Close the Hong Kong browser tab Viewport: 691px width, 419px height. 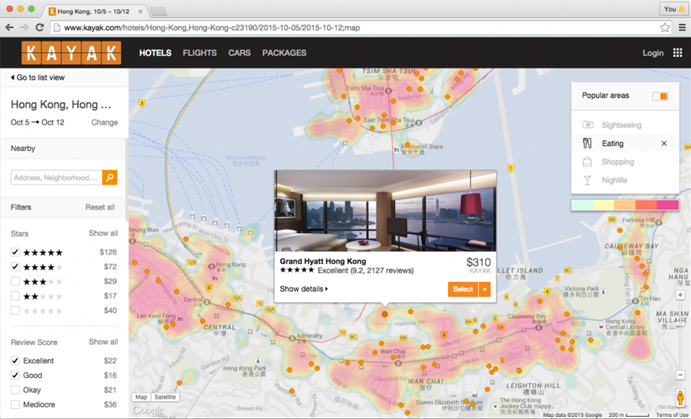[x=141, y=11]
